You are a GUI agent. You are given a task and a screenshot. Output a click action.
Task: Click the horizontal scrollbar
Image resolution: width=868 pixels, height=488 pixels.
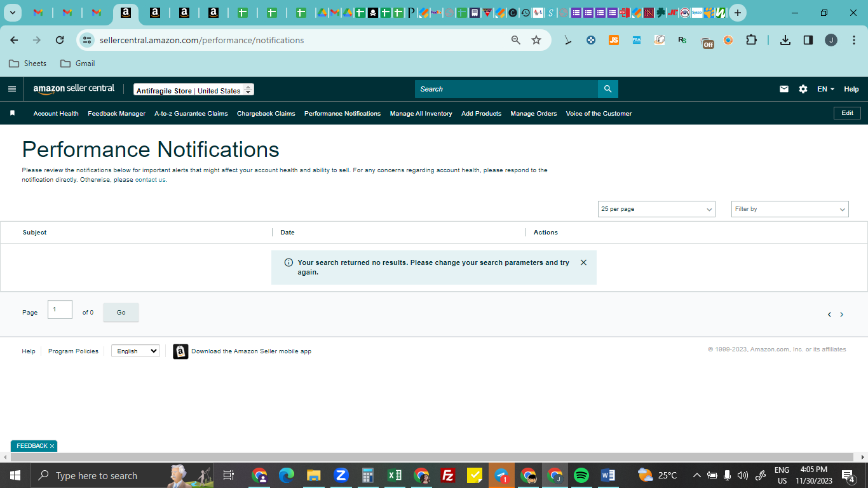432,457
